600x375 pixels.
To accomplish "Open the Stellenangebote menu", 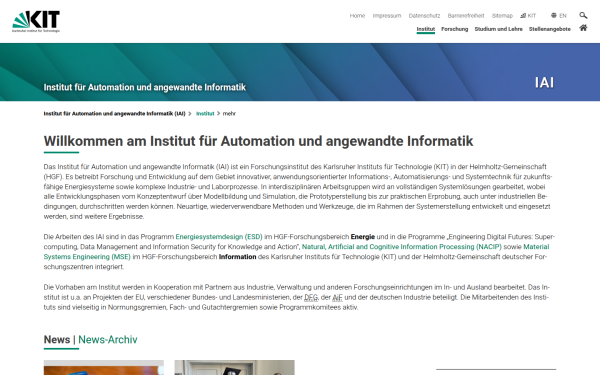I will click(549, 29).
